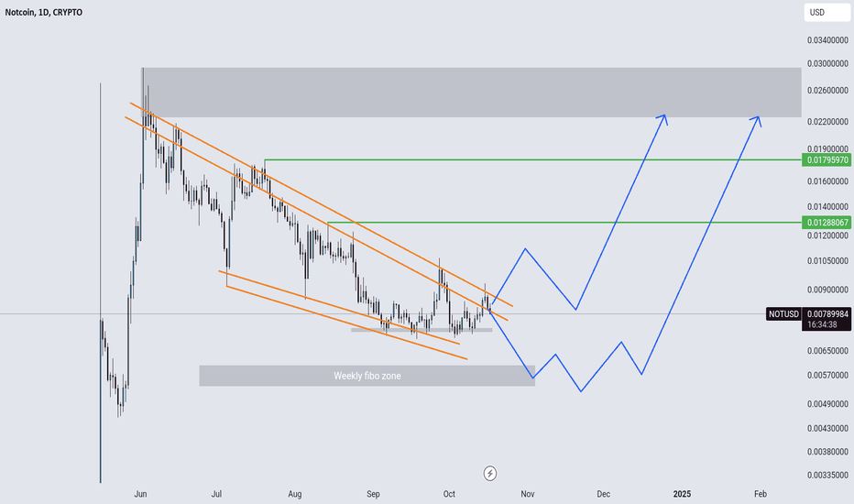
Task: Select the 0.01795970 green price label
Action: 827,160
